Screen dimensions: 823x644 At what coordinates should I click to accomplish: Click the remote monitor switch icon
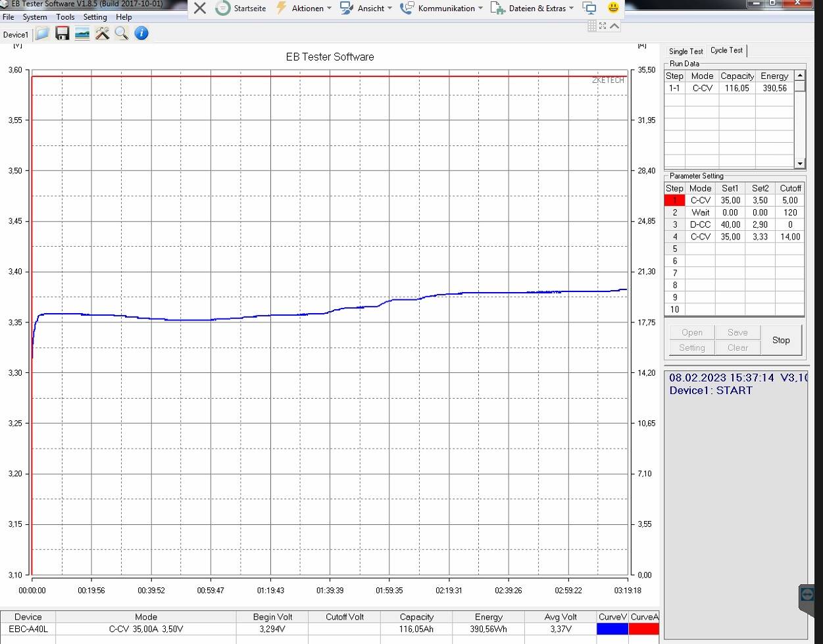pos(589,8)
